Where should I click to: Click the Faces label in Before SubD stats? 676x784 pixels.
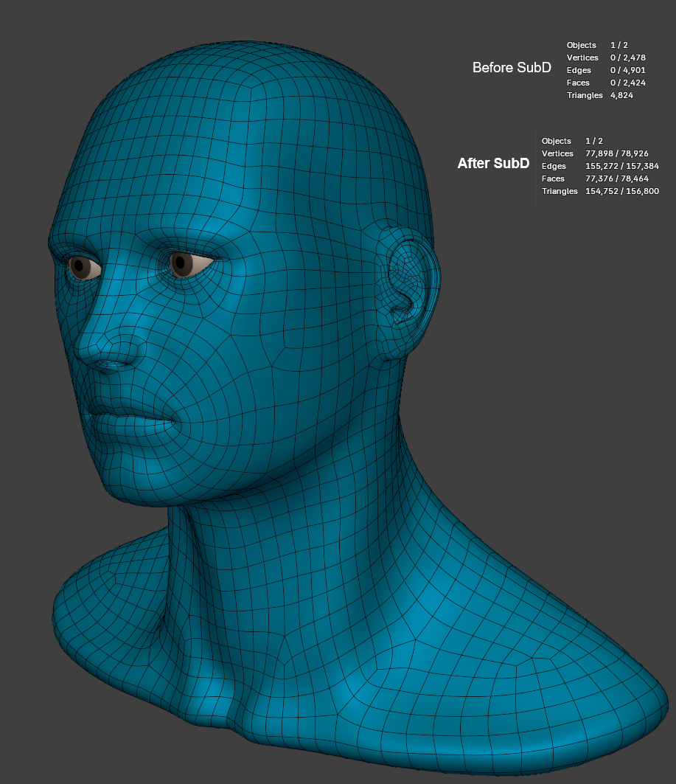pos(578,83)
